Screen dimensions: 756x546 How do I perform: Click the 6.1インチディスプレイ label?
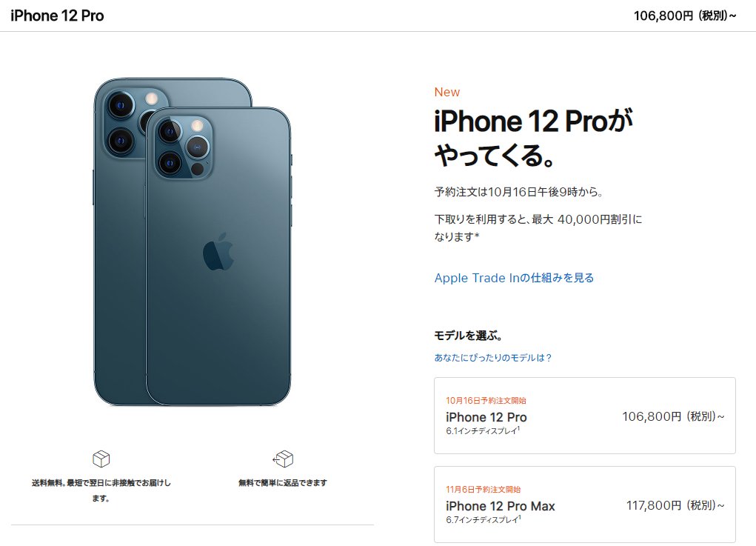pos(483,430)
